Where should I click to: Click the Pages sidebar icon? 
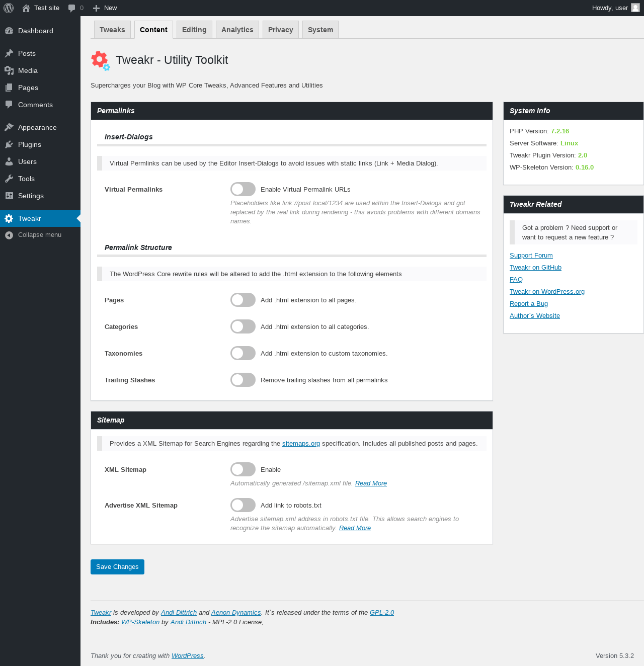point(9,88)
